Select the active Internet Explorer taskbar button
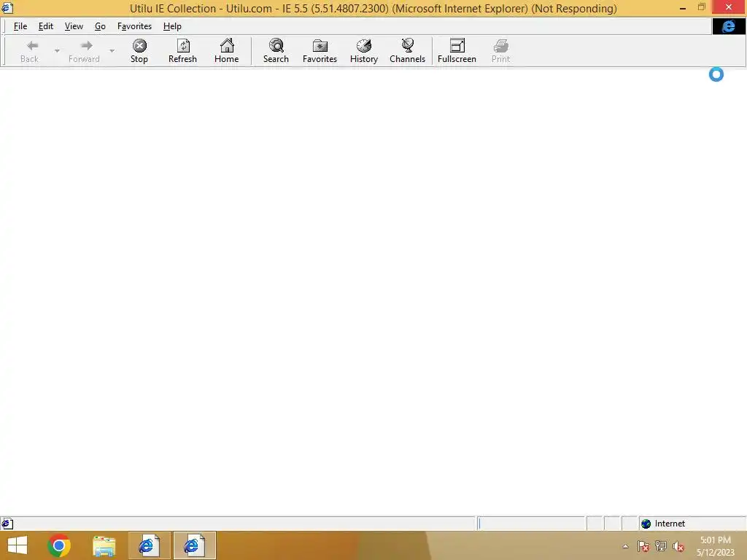 (x=194, y=545)
